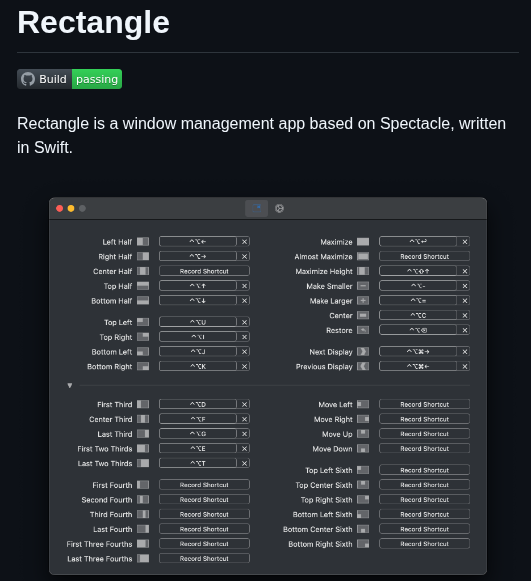Click Record Shortcut for First Fourth
Viewport: 531px width, 581px height.
click(x=204, y=485)
